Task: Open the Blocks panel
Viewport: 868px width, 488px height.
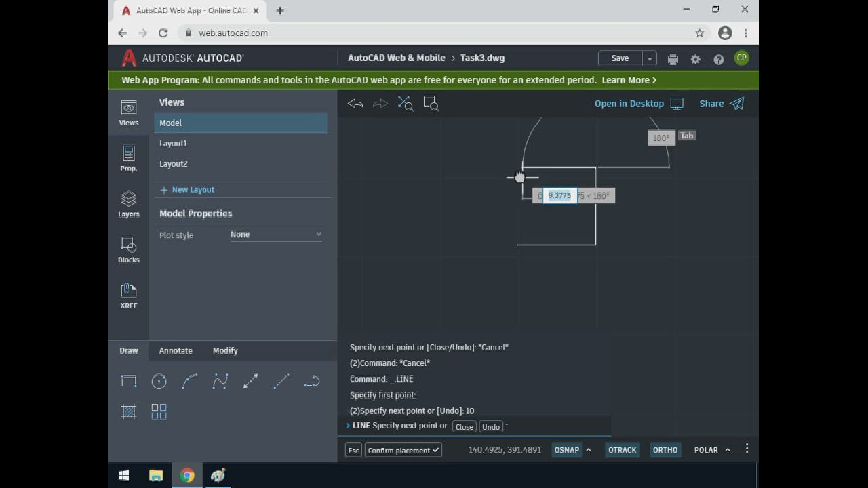Action: [129, 250]
